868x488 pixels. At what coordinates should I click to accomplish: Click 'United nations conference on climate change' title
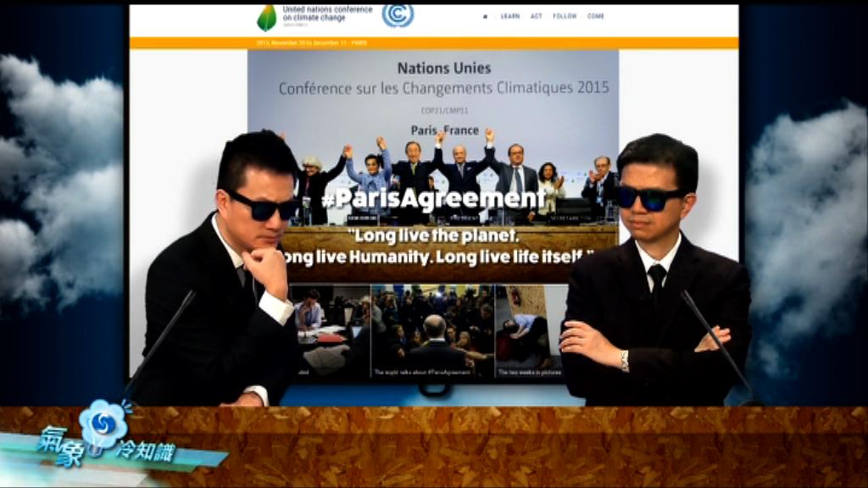tap(327, 14)
